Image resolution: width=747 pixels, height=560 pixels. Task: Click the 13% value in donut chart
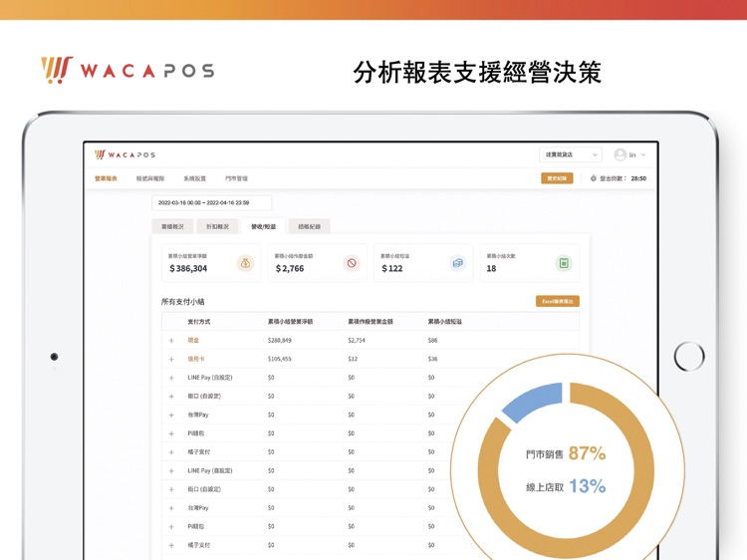tap(587, 486)
